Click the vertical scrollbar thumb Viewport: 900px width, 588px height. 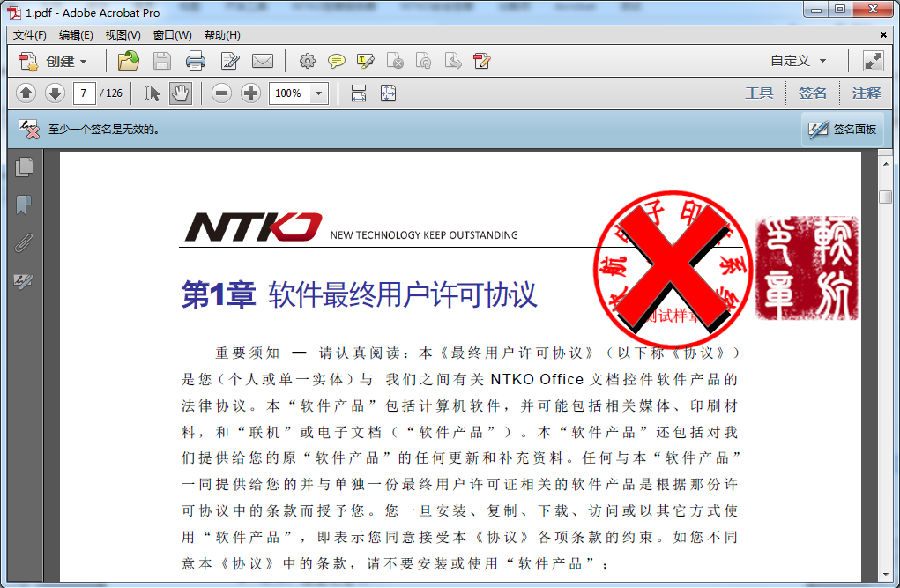(x=885, y=196)
